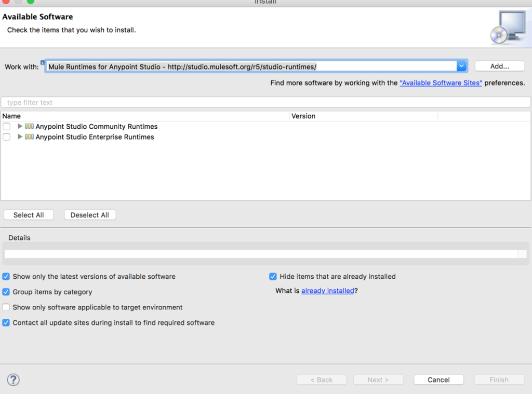Check Anypoint Studio Enterprise Runtimes box
This screenshot has height=394, width=532.
6,137
